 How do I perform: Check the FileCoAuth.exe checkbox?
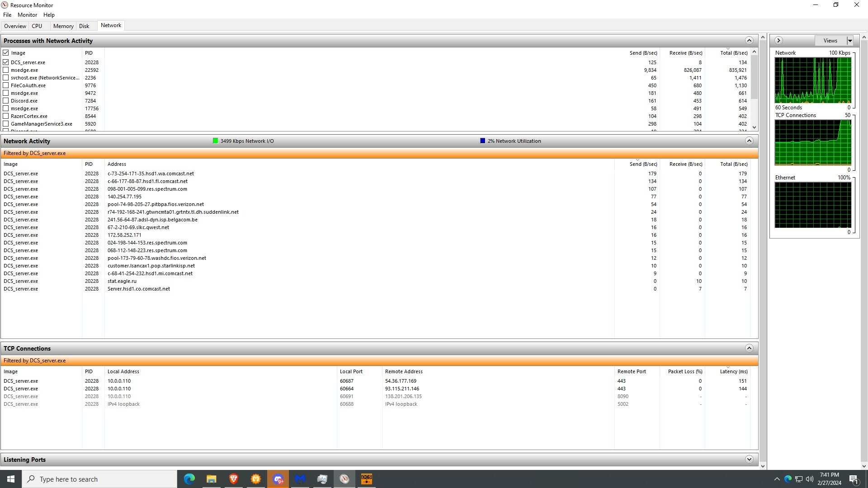[x=6, y=85]
